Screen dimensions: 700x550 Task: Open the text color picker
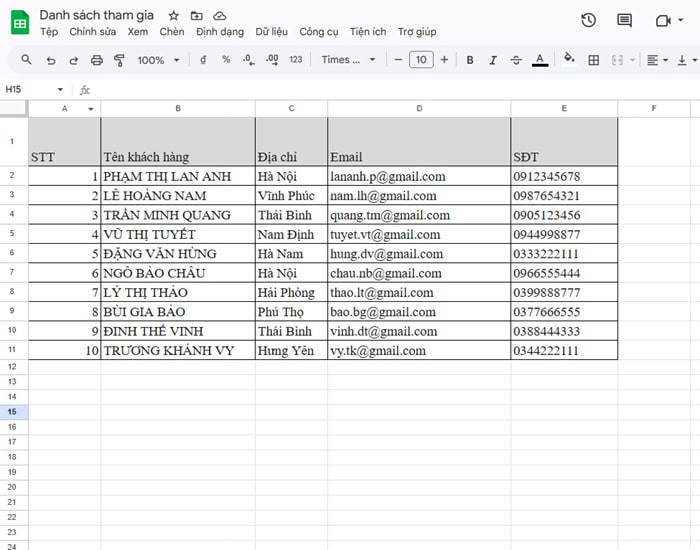click(x=540, y=60)
